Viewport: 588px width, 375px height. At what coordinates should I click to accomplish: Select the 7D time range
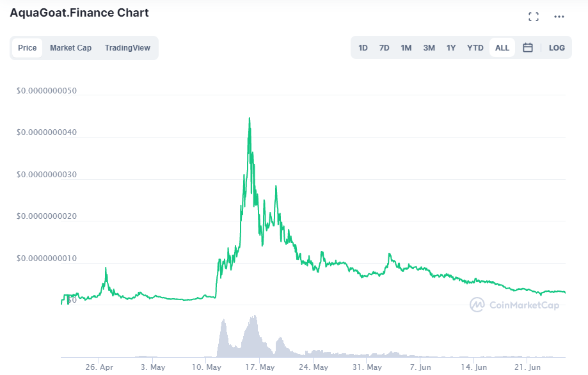point(384,47)
